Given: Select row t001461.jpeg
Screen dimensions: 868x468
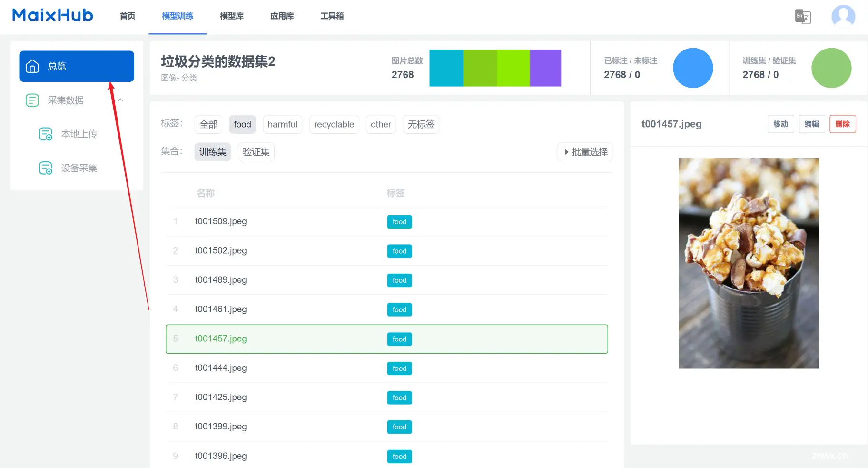Looking at the screenshot, I should coord(387,309).
